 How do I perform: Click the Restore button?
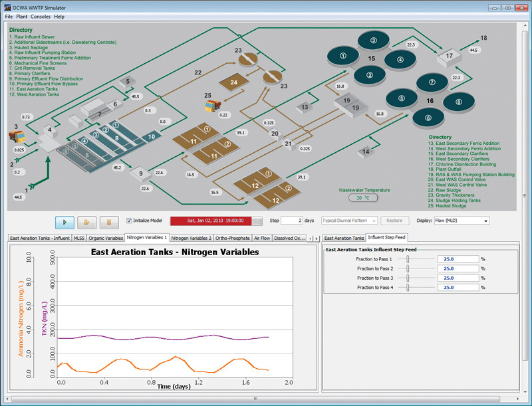click(394, 221)
